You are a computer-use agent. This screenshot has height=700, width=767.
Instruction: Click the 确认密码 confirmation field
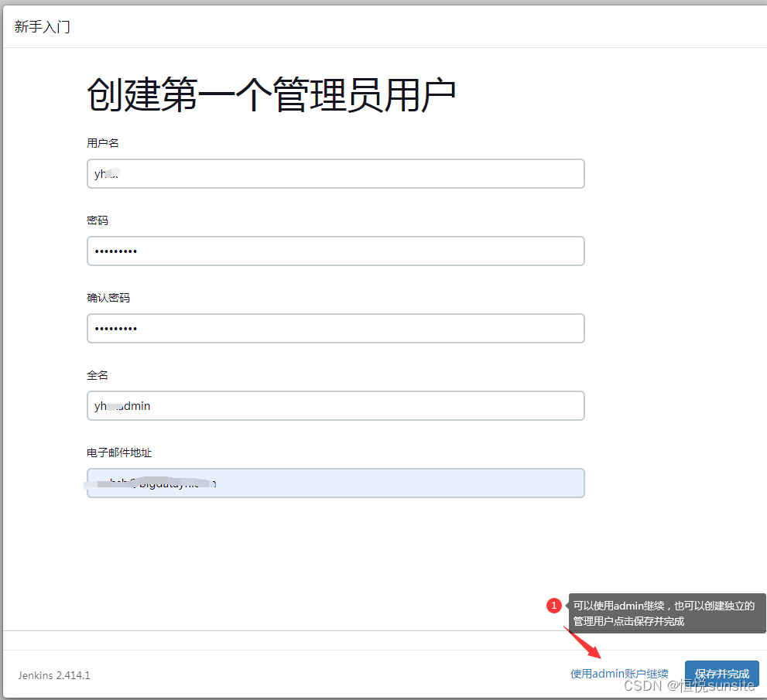tap(335, 328)
